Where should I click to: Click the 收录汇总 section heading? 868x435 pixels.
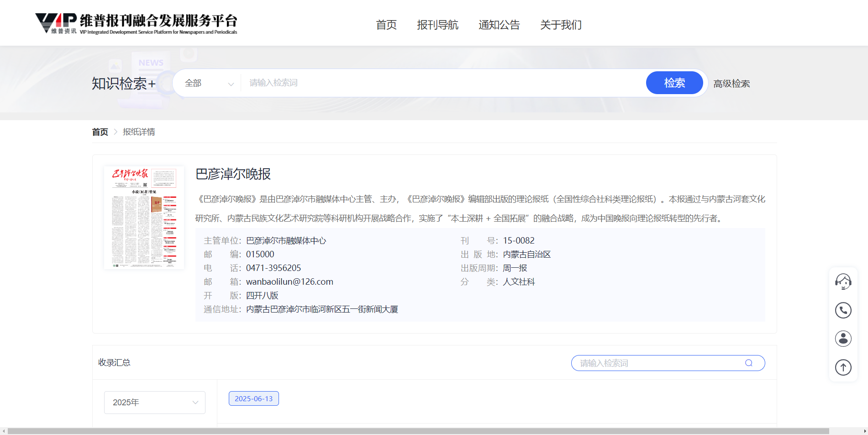pos(114,362)
